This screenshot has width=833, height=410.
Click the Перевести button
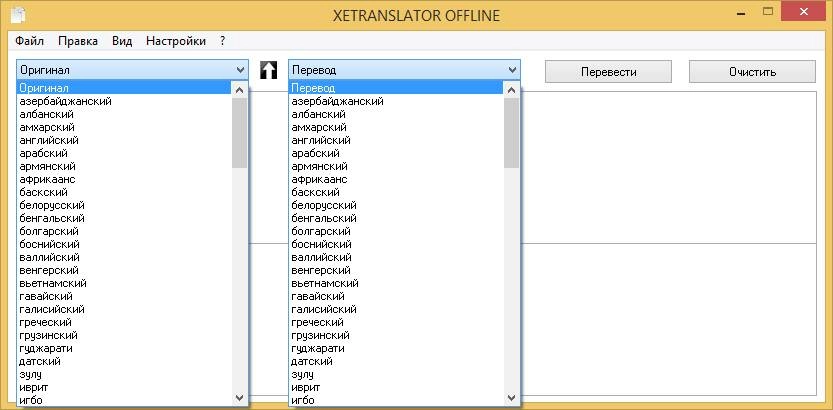coord(608,72)
